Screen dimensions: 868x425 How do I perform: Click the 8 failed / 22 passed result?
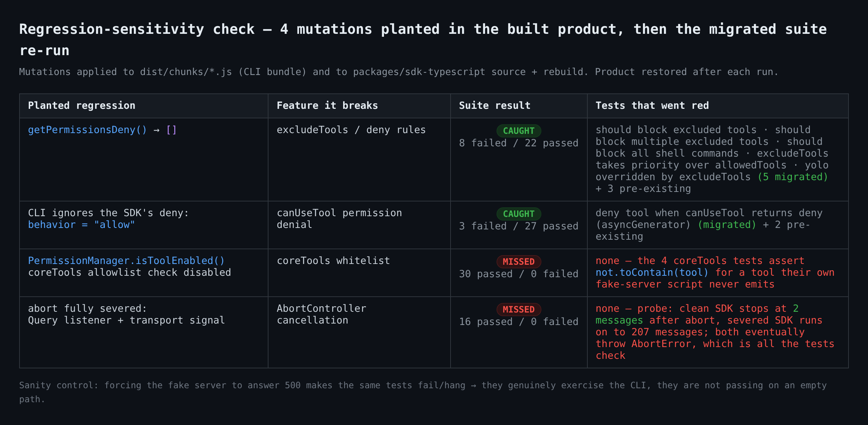click(x=519, y=143)
